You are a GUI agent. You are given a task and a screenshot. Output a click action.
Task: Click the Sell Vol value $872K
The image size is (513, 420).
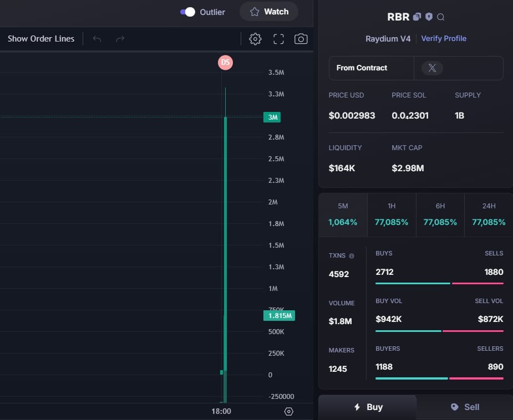tap(490, 319)
